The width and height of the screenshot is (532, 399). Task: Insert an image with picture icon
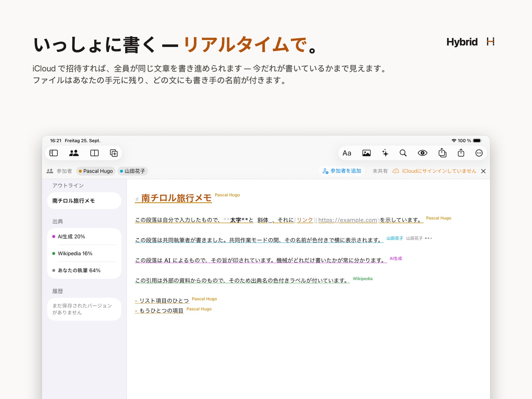pyautogui.click(x=366, y=153)
